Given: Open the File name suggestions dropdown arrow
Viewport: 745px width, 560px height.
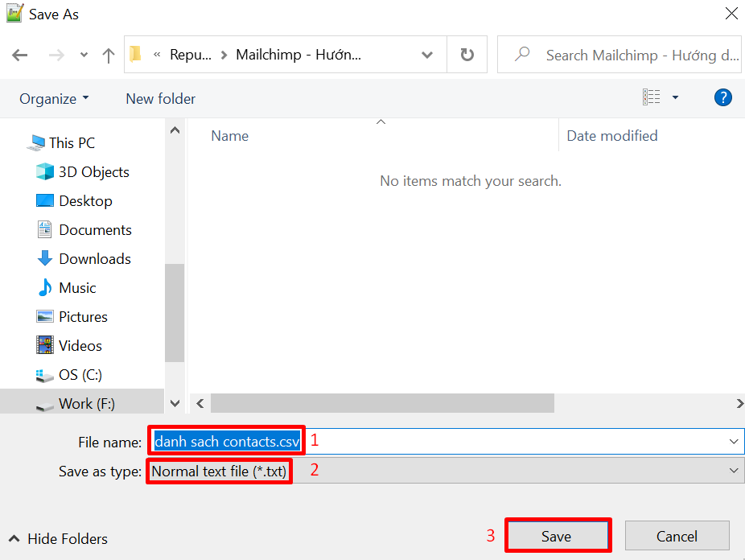Looking at the screenshot, I should point(733,441).
